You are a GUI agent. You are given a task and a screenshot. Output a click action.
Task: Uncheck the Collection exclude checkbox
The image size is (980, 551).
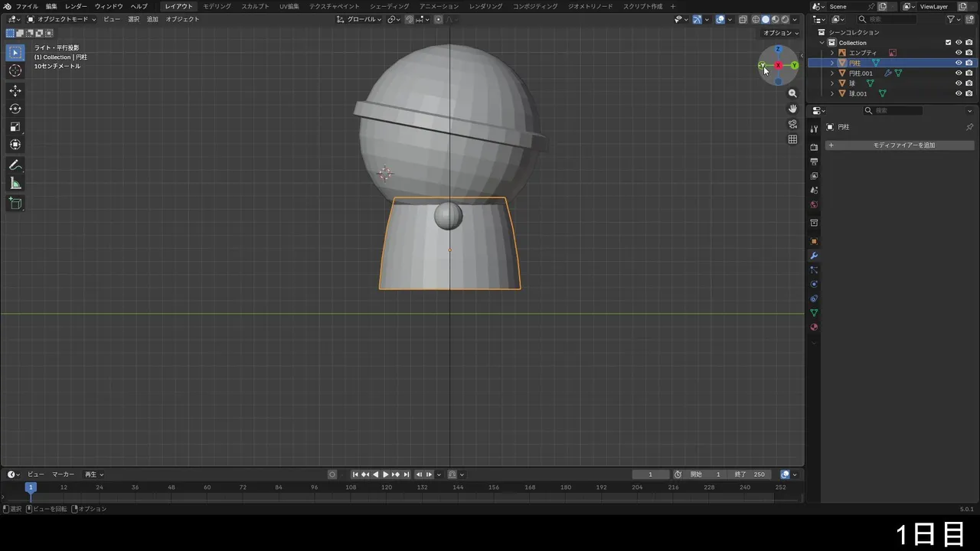pos(948,43)
